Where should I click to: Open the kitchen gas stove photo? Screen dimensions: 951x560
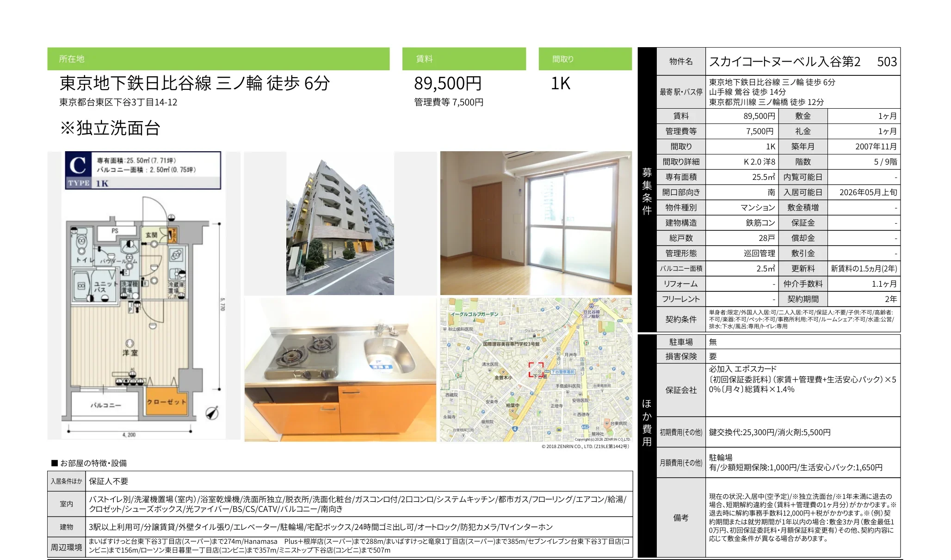[x=340, y=370]
